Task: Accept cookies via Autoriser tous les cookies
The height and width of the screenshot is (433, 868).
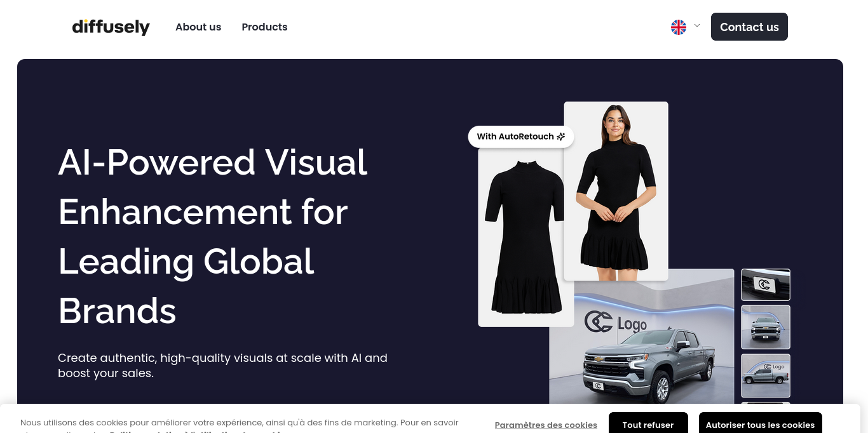Action: [x=760, y=424]
